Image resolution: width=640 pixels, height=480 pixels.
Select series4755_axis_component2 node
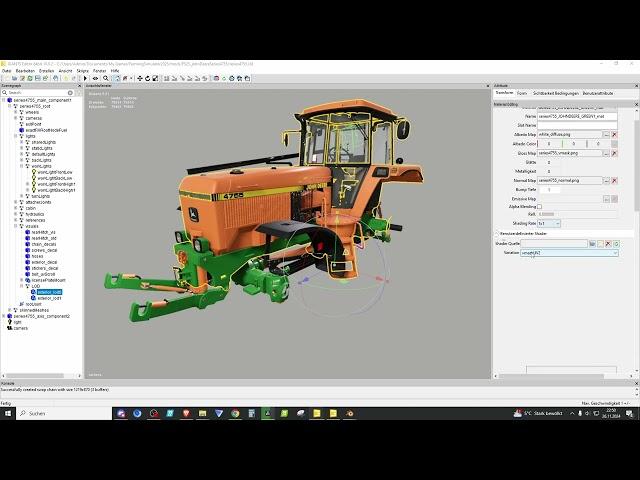(42, 316)
